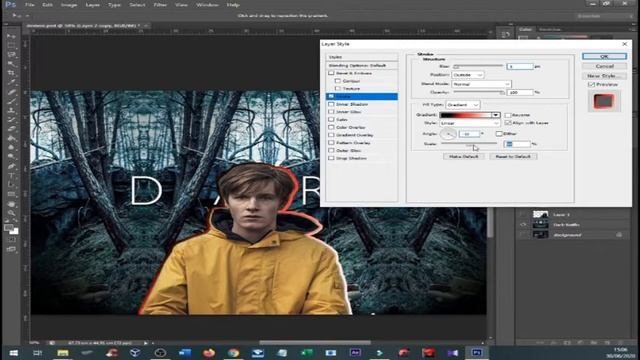640x360 pixels.
Task: Select the Eyedropper tool
Action: point(11,82)
